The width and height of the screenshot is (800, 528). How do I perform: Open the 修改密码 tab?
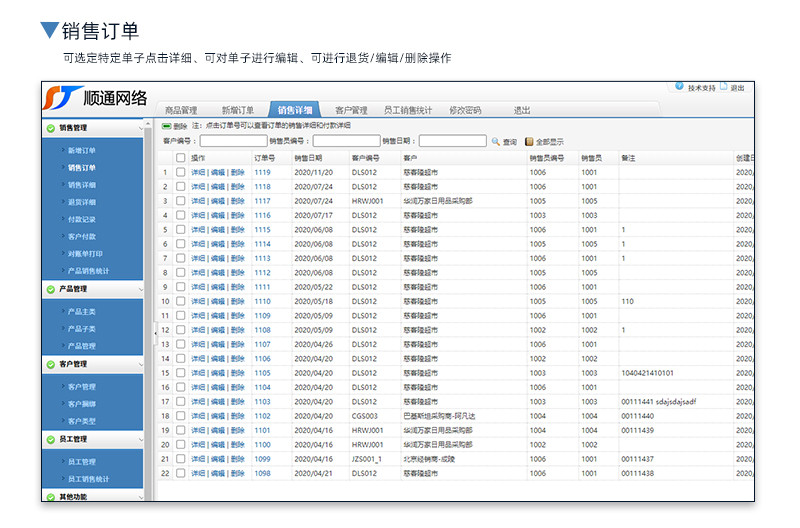click(465, 110)
